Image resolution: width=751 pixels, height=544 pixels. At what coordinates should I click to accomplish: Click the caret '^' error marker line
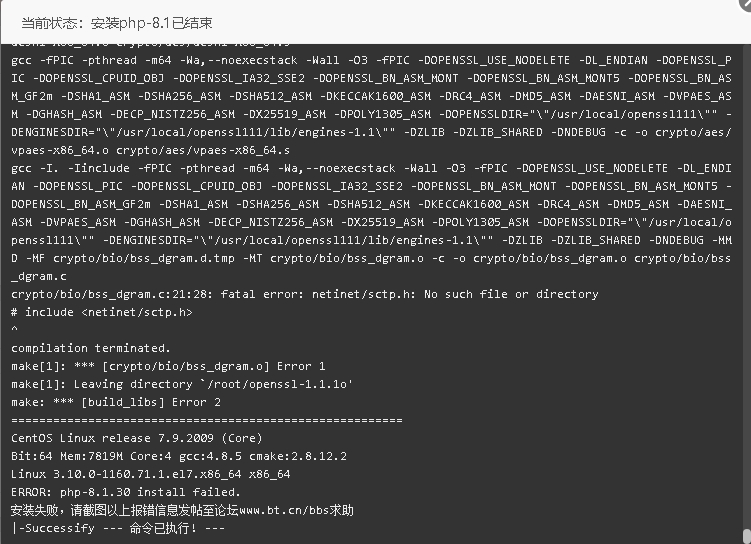click(14, 329)
